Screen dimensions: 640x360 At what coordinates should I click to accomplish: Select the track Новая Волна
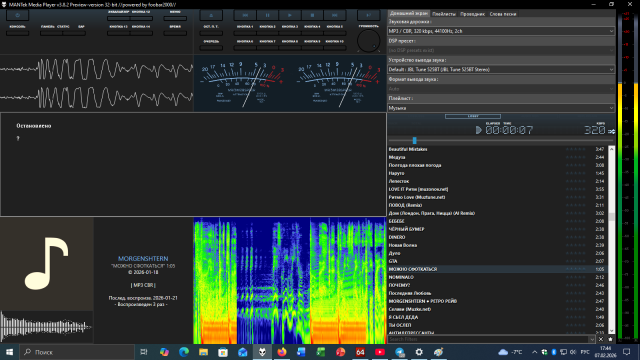tap(497, 245)
